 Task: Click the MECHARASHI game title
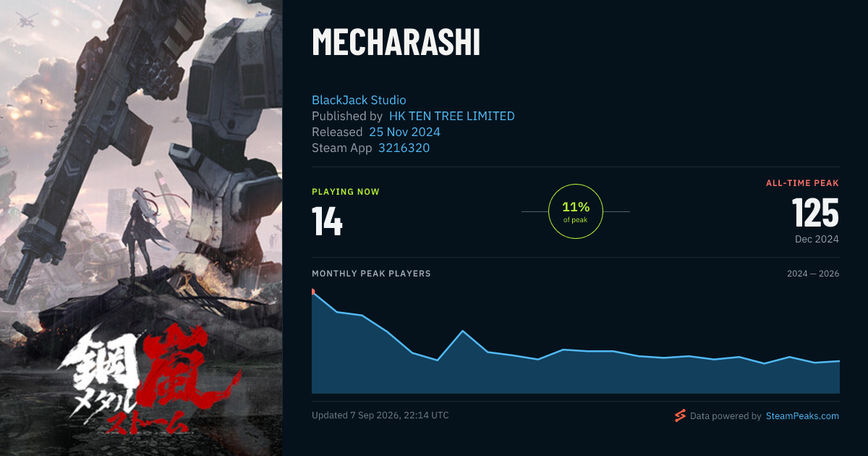coord(396,43)
